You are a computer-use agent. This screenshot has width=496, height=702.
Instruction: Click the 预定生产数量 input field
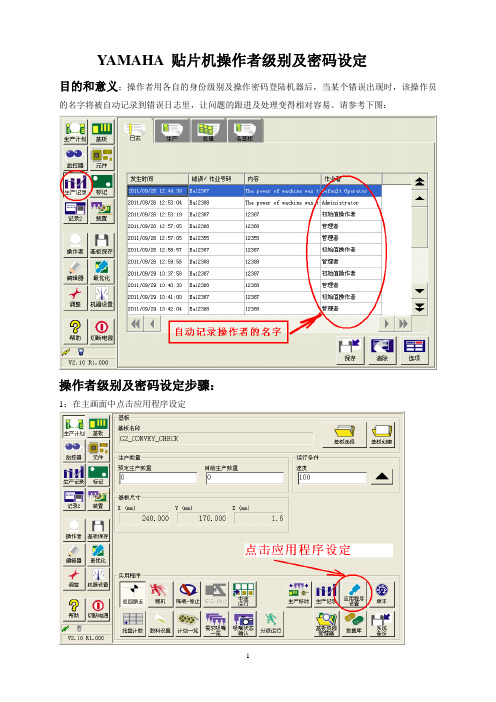click(x=158, y=478)
